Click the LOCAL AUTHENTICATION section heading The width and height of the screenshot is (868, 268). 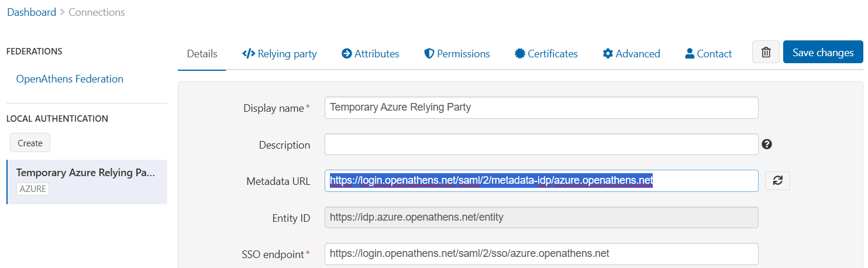point(57,119)
